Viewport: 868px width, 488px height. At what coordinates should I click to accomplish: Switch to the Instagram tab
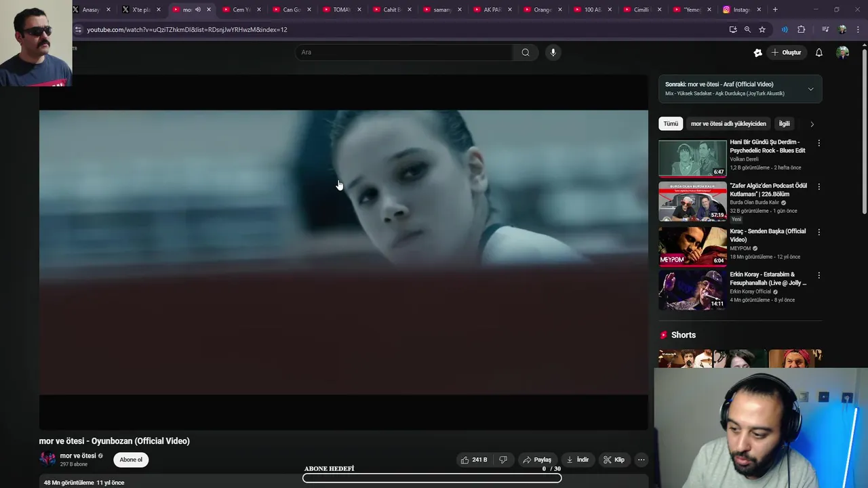[x=743, y=9]
